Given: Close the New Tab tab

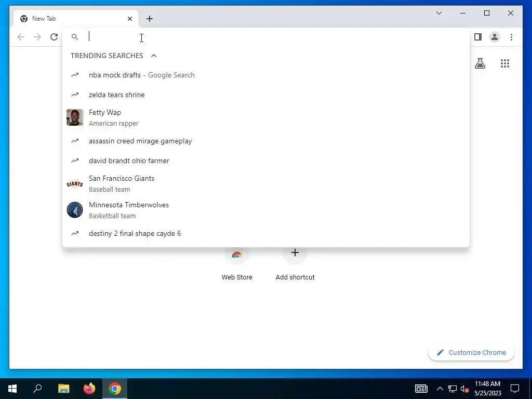Looking at the screenshot, I should tap(129, 19).
